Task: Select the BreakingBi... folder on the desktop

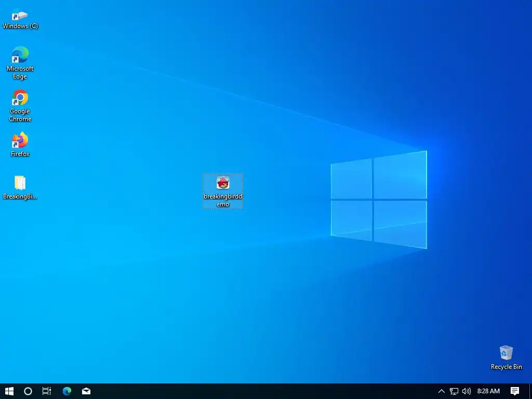Action: (20, 187)
